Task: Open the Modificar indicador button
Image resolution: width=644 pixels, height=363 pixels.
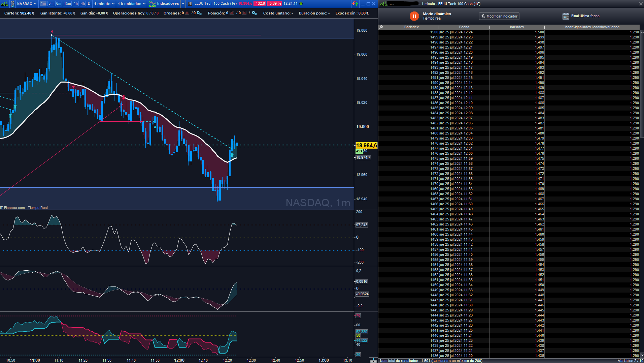Action: pos(499,16)
